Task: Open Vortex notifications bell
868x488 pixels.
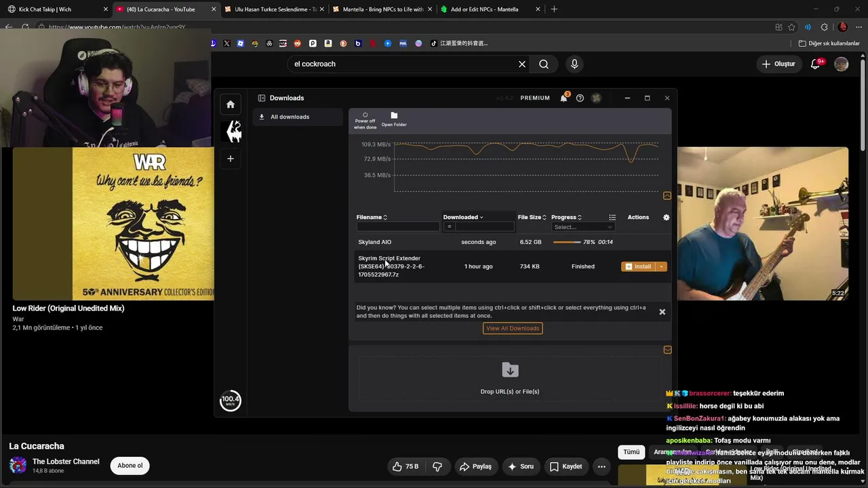Action: coord(564,98)
